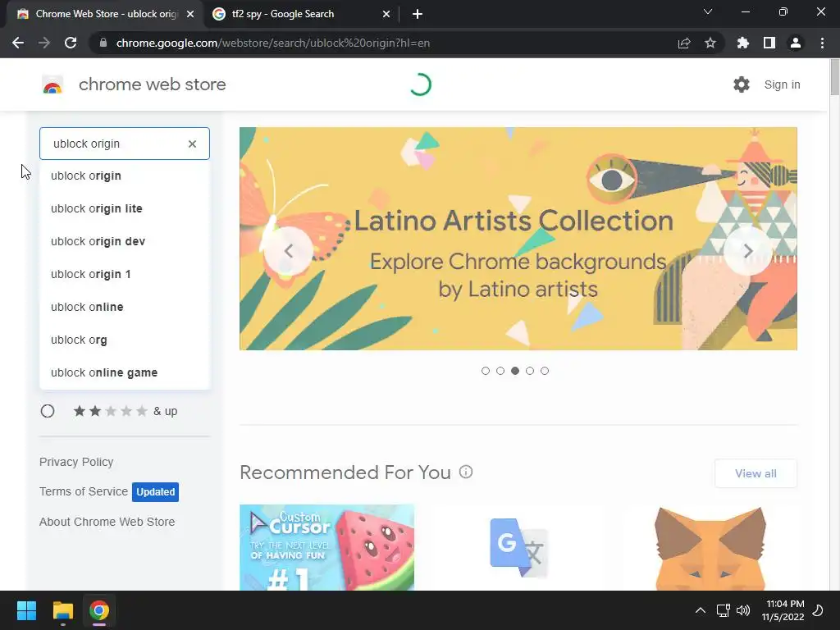Go to fourth carousel slide dot

[530, 371]
